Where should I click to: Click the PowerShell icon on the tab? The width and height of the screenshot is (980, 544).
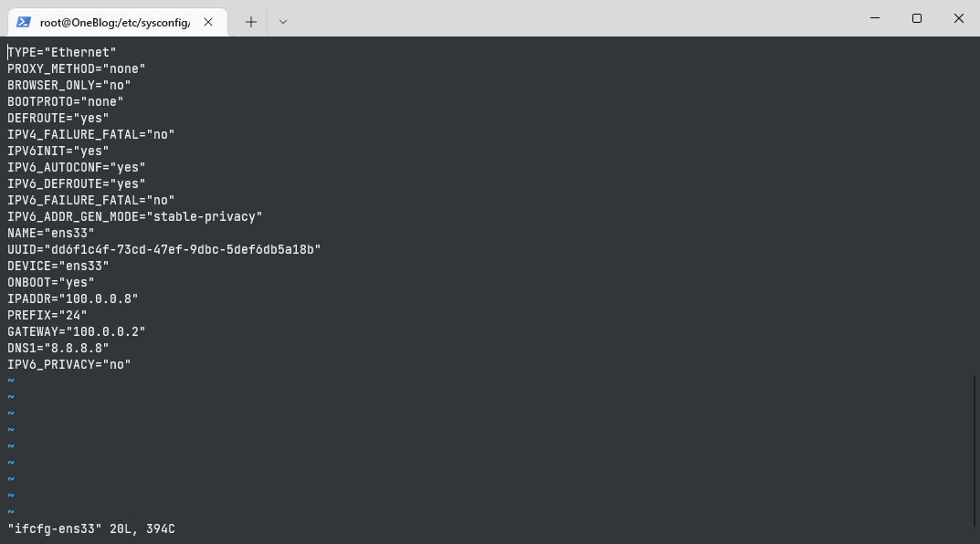(x=24, y=22)
